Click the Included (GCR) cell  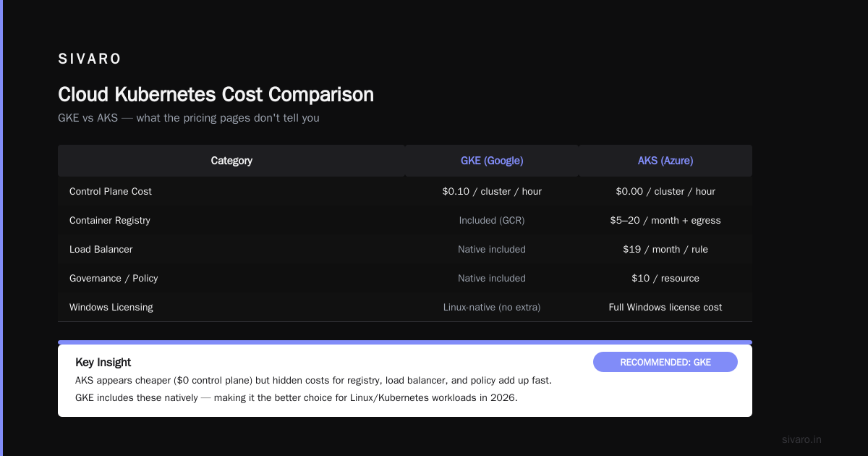click(x=492, y=220)
